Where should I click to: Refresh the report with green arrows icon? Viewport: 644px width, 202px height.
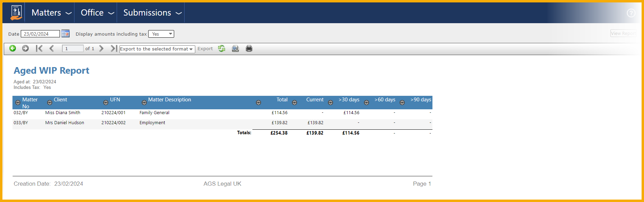(x=222, y=48)
